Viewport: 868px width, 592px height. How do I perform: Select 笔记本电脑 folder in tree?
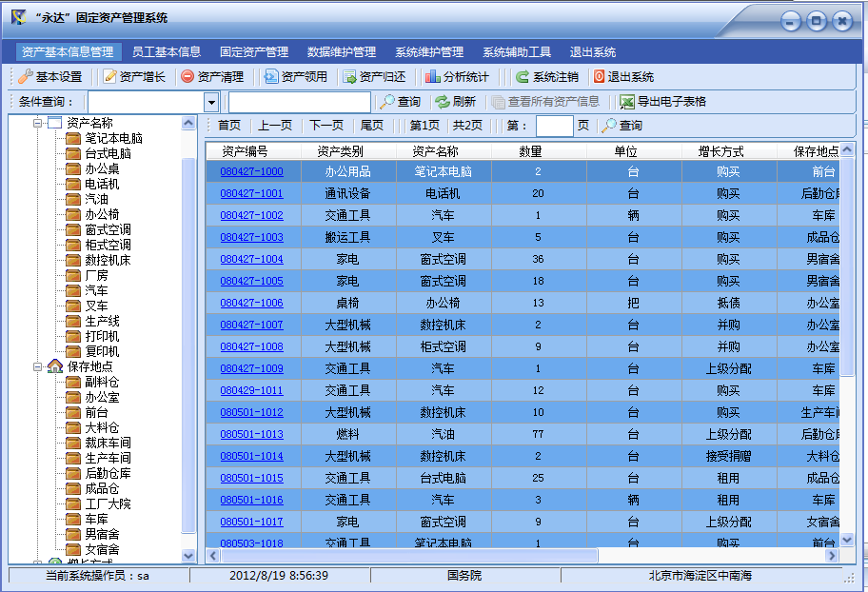point(73,138)
